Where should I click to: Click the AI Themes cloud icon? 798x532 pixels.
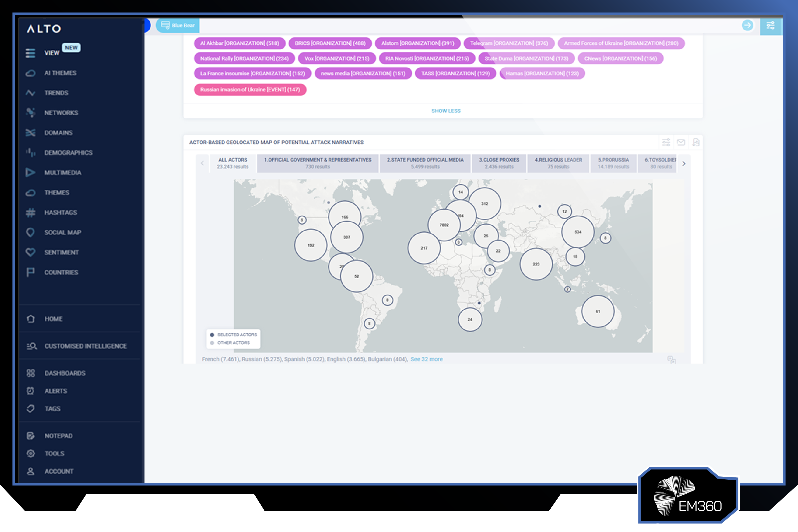30,73
